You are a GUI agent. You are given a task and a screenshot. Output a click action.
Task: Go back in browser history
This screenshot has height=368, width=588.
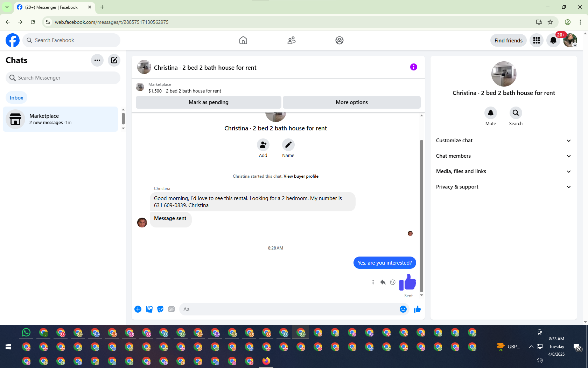point(8,22)
